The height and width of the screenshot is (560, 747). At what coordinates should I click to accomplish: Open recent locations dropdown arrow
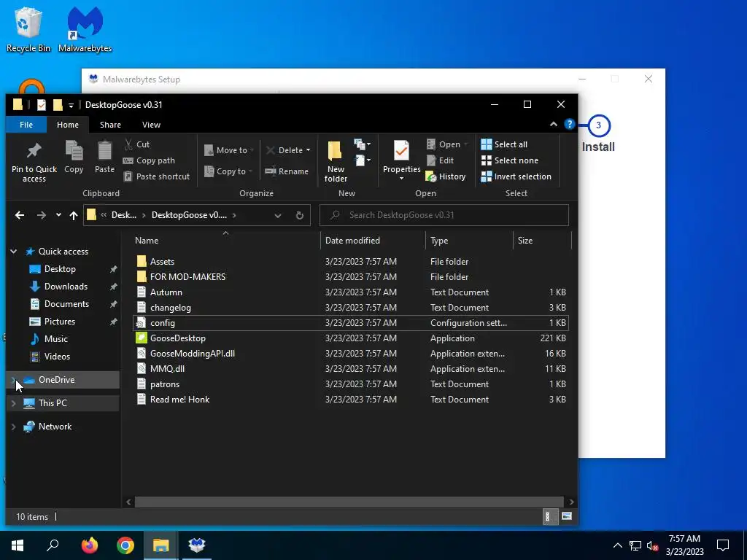(x=58, y=215)
